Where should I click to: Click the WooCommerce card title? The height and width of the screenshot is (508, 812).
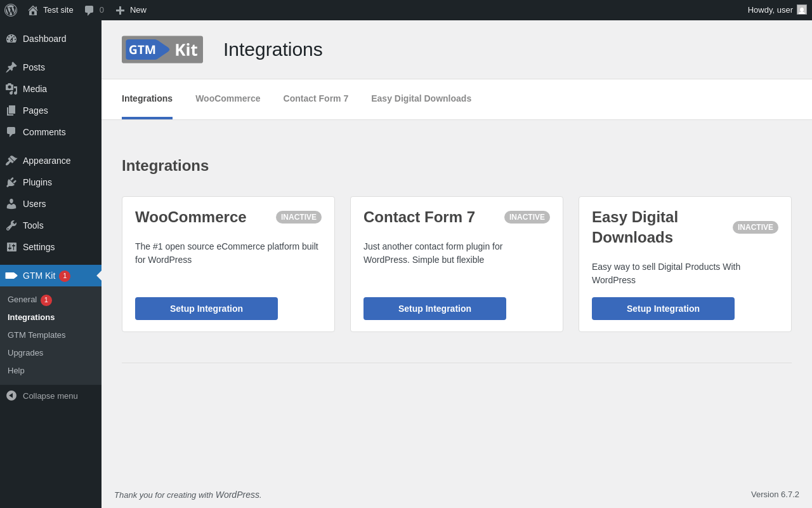[191, 217]
